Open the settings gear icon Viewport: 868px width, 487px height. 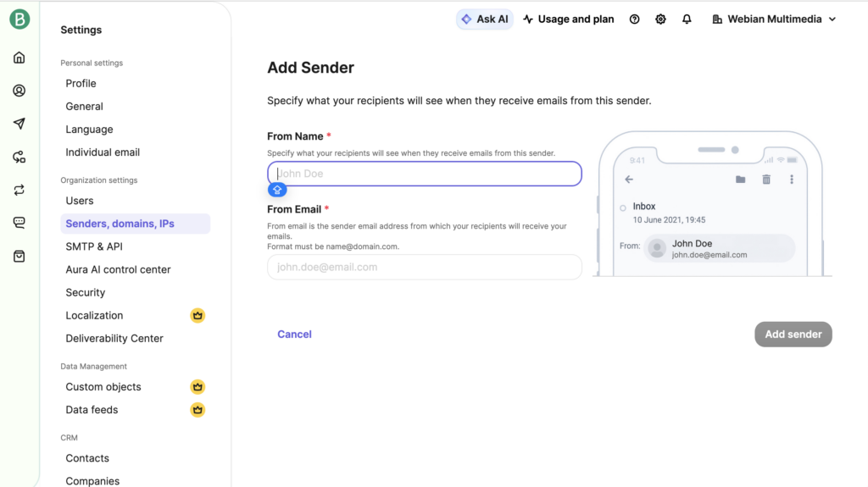[x=660, y=19]
